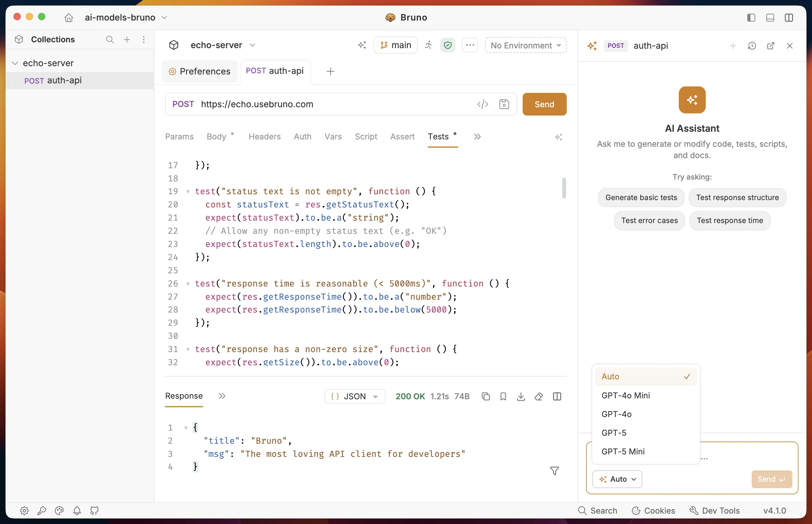Image resolution: width=812 pixels, height=524 pixels.
Task: Toggle response pane split layout icon
Action: click(x=557, y=397)
